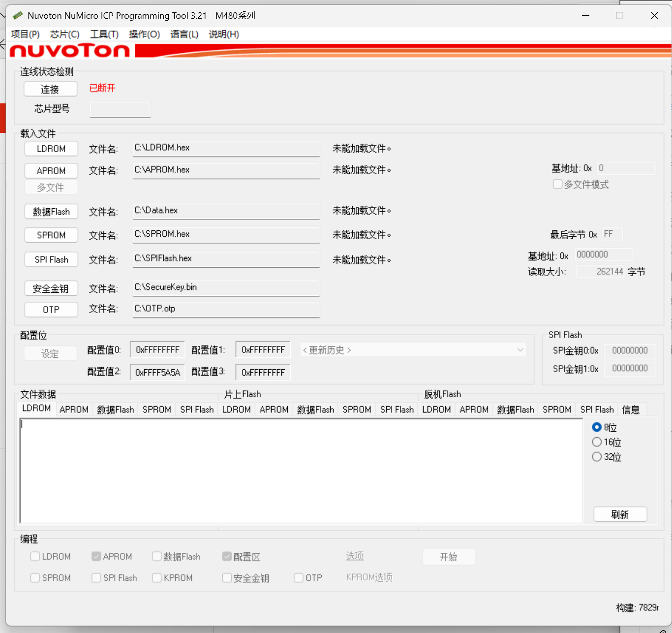Click the 最后字节 FF field
The height and width of the screenshot is (633, 672).
tap(612, 234)
